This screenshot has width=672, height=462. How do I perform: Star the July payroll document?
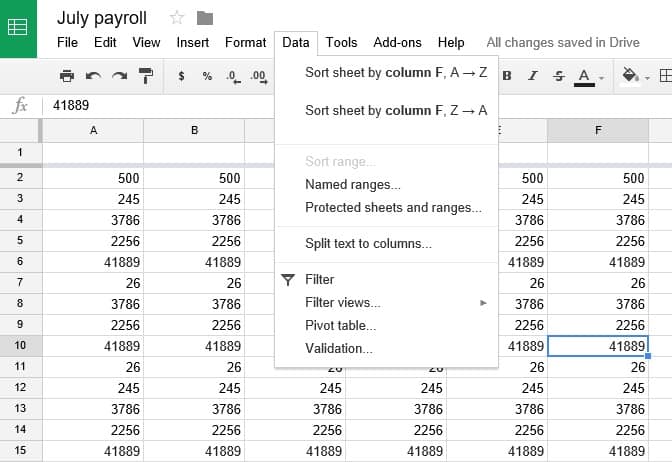177,18
